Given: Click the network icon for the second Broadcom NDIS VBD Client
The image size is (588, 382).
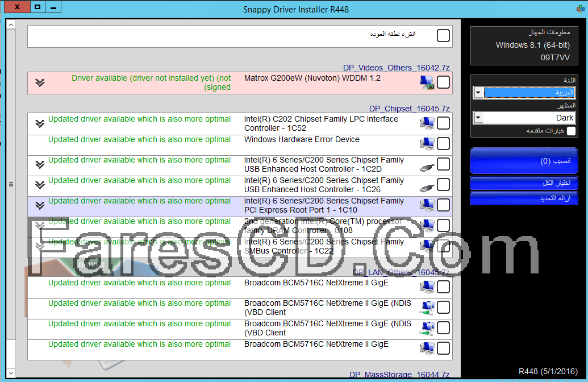Looking at the screenshot, I should pyautogui.click(x=427, y=328).
